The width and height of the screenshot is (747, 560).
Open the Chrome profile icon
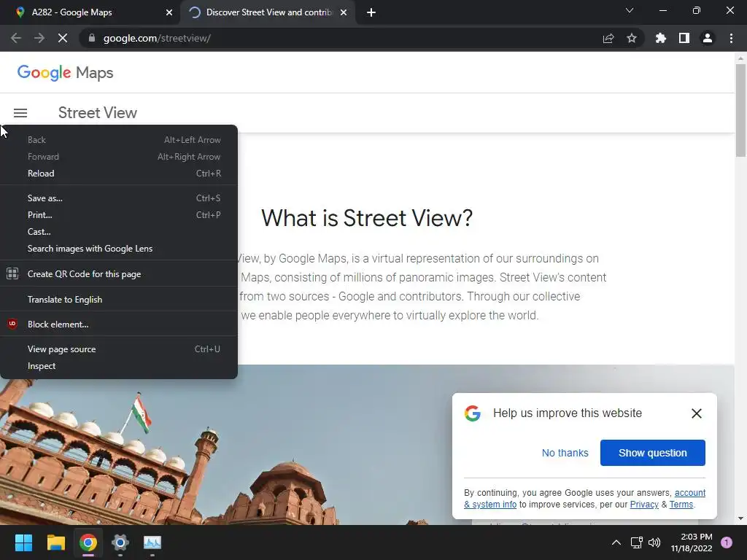click(x=708, y=38)
